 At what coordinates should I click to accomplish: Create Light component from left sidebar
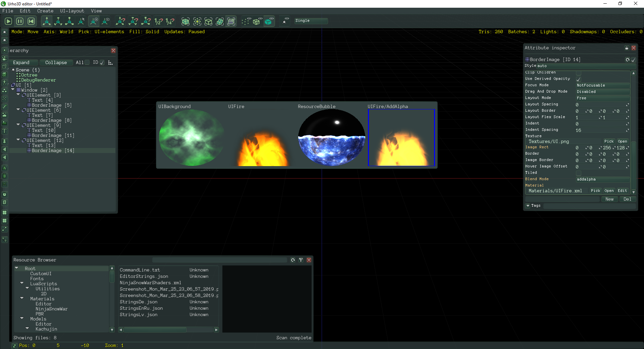click(4, 50)
